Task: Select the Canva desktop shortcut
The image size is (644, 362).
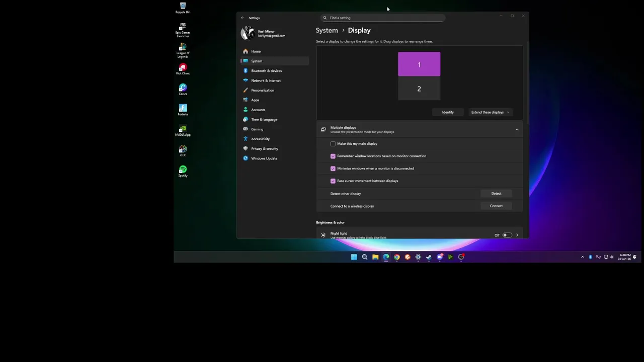Action: [183, 89]
